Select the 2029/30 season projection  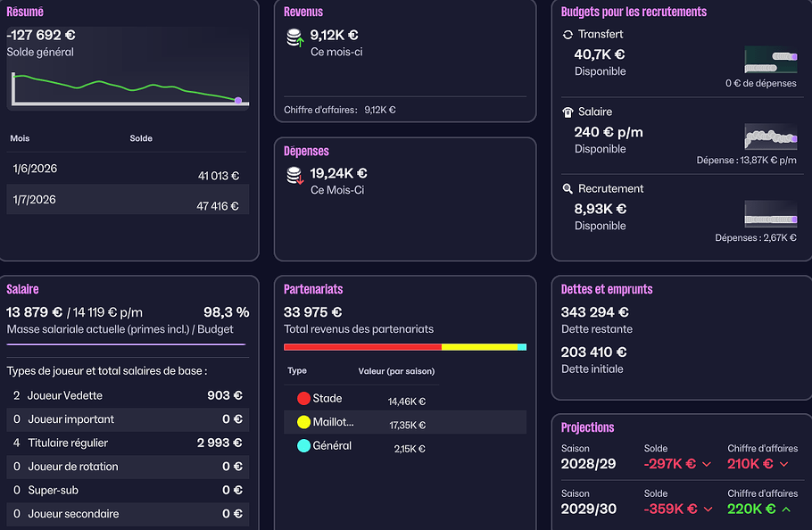click(589, 509)
